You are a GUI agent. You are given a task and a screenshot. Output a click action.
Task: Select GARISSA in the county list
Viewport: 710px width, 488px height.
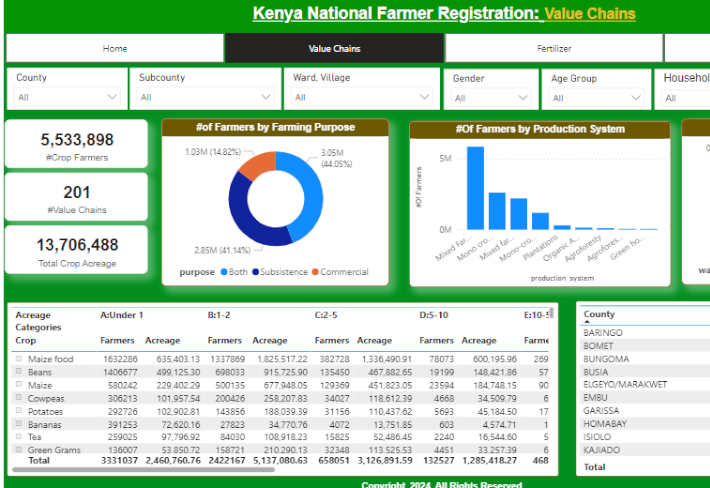[601, 410]
